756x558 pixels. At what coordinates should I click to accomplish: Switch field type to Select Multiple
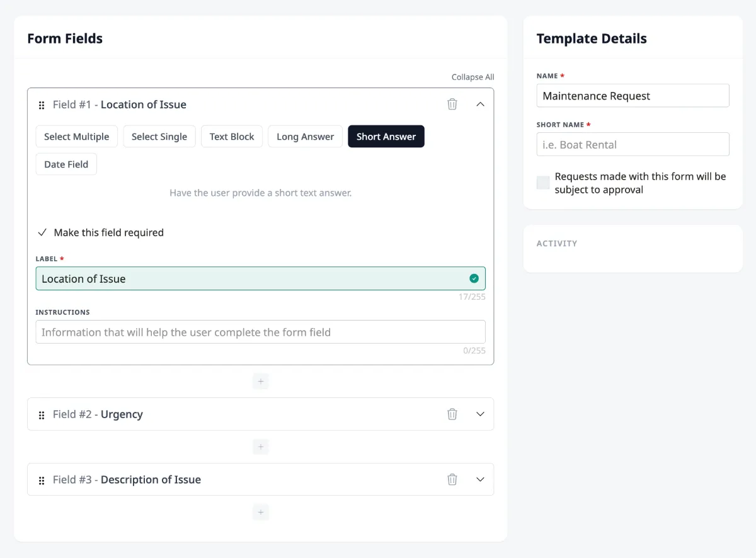click(x=76, y=136)
